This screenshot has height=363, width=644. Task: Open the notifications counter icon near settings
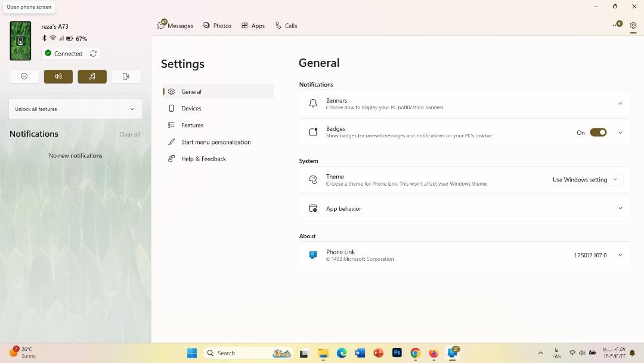click(617, 24)
